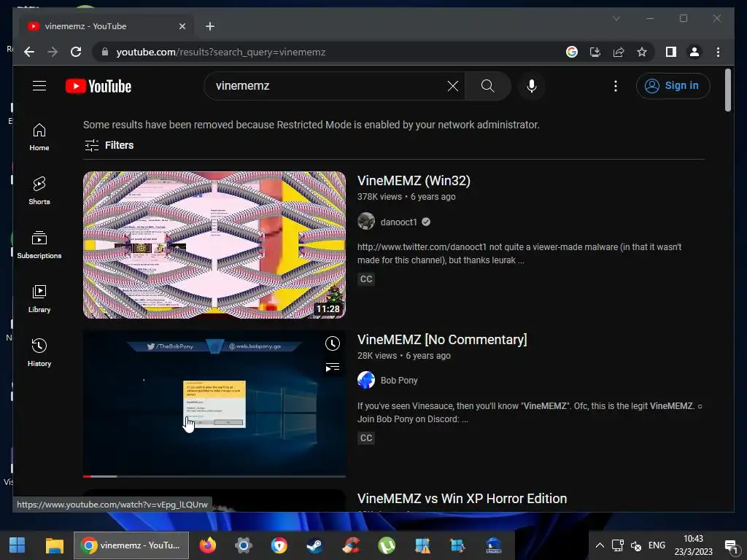The width and height of the screenshot is (747, 560).
Task: Add Bob Pony video to Watch later
Action: [x=333, y=343]
